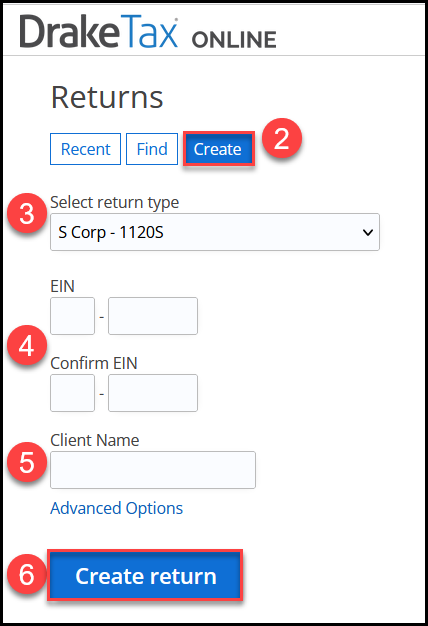Select the Create tab
The height and width of the screenshot is (626, 428).
(218, 149)
